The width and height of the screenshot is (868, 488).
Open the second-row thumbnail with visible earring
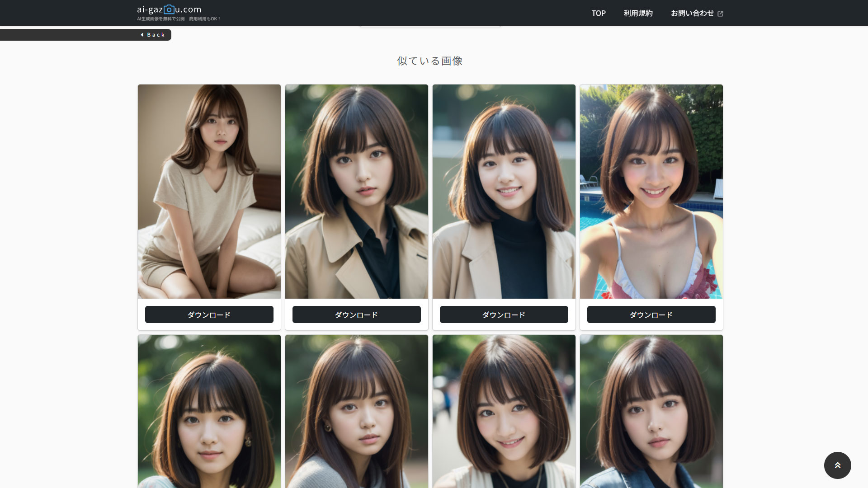tap(209, 411)
